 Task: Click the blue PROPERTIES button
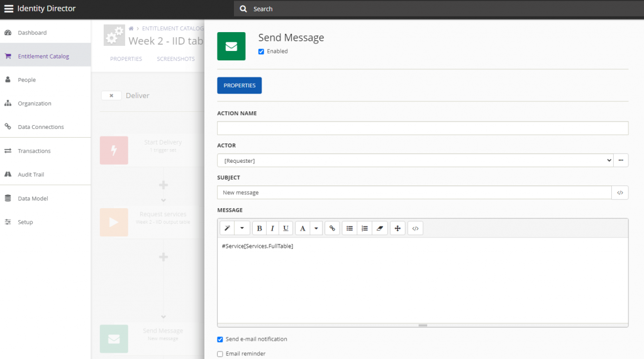tap(240, 86)
